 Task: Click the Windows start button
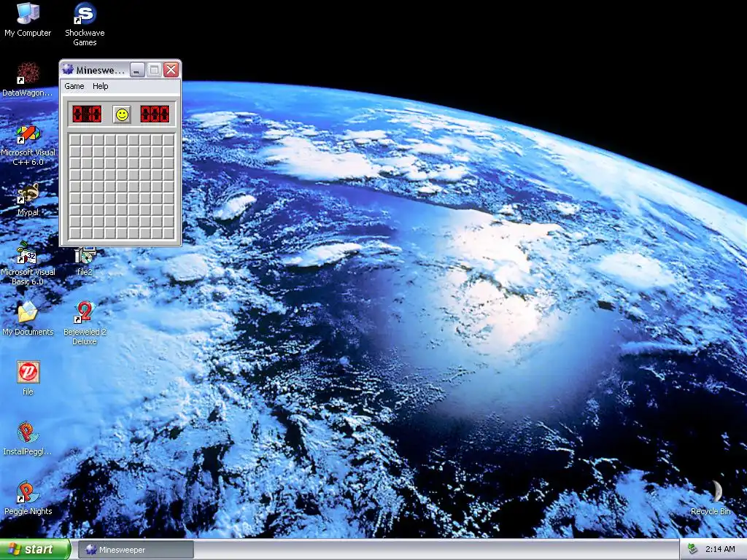pos(35,550)
